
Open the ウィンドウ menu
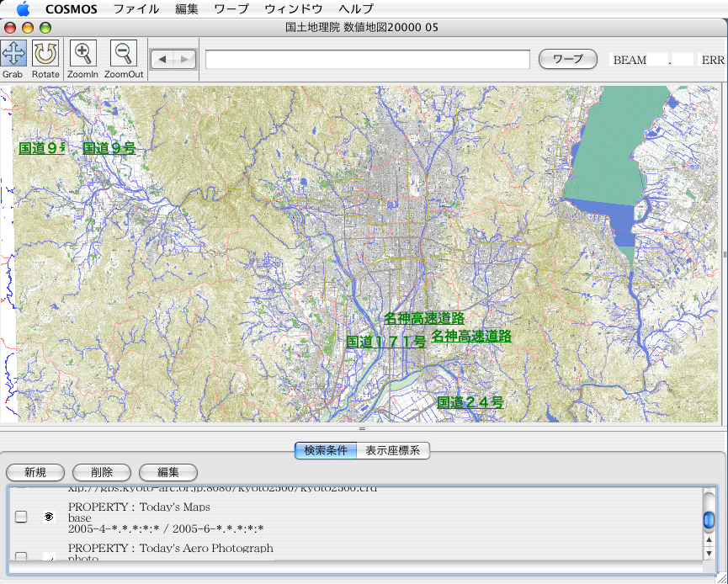[294, 9]
